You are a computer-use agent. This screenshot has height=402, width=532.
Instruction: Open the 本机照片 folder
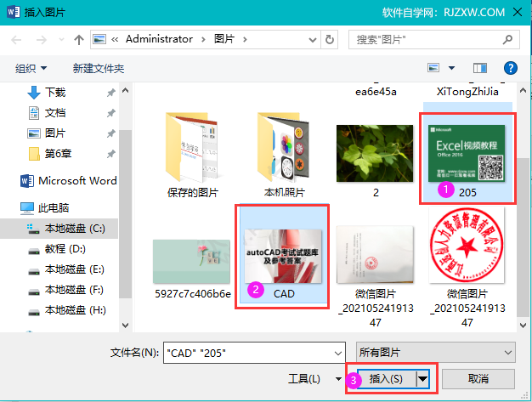[285, 155]
